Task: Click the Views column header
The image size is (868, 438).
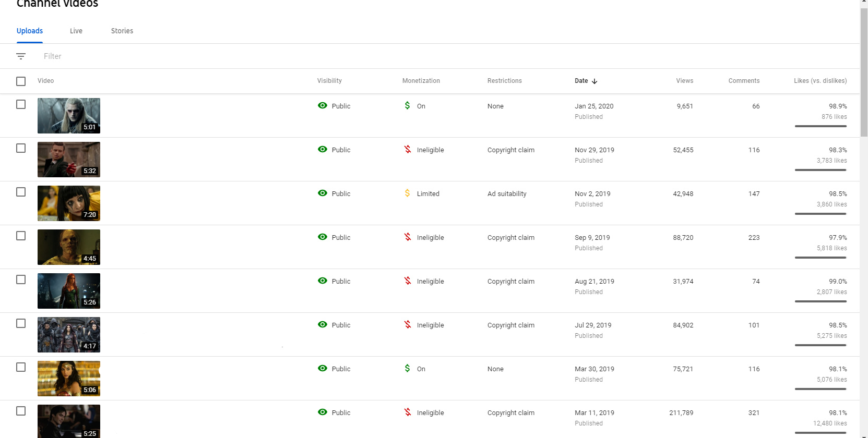Action: pyautogui.click(x=685, y=81)
